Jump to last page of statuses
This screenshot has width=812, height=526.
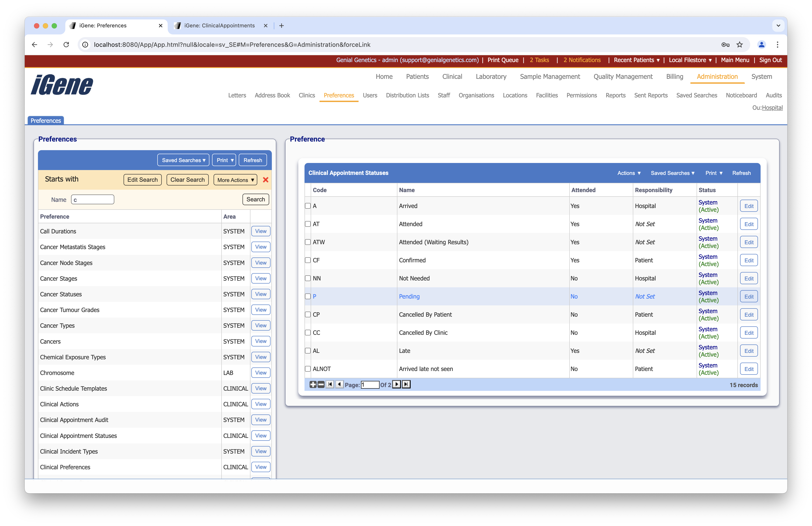(x=406, y=384)
